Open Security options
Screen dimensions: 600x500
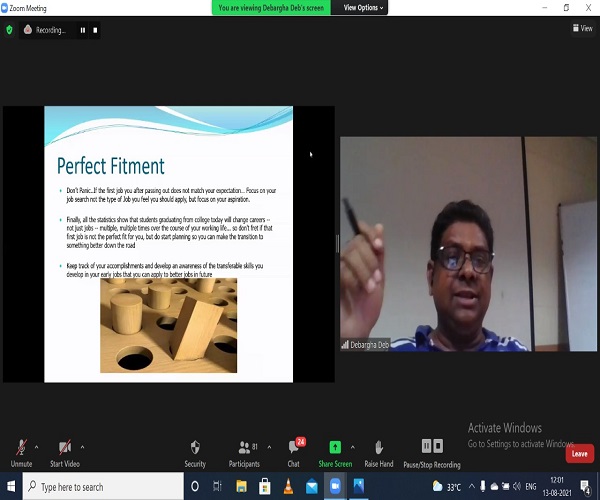[x=195, y=454]
